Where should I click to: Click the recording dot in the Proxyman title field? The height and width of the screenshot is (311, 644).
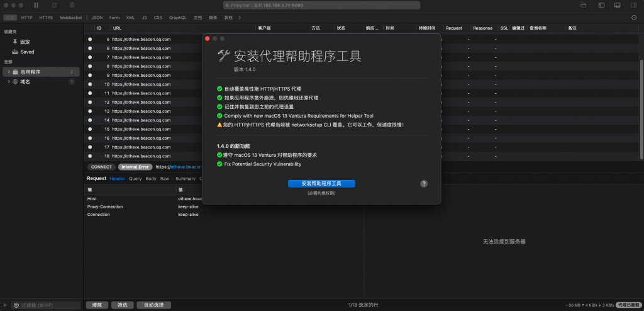pyautogui.click(x=227, y=5)
